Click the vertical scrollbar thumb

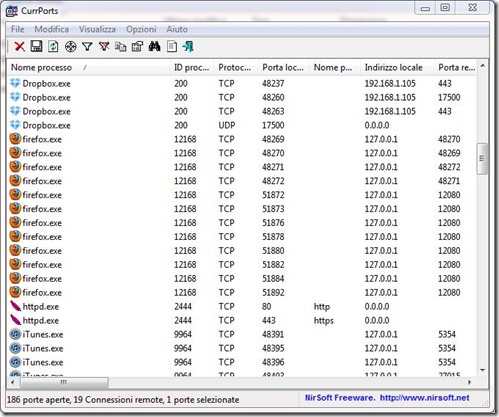tap(482, 159)
